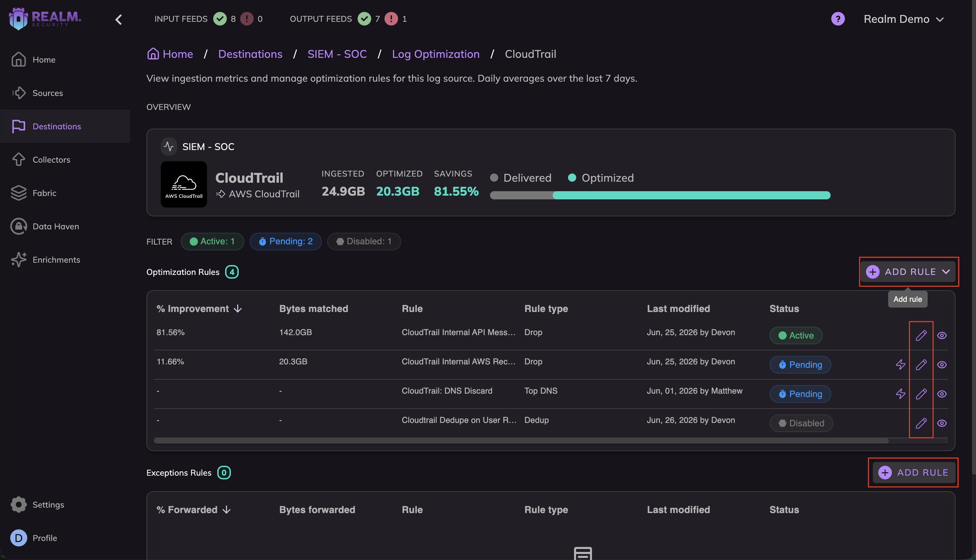Click the Log Optimization breadcrumb link
Viewport: 976px width, 560px height.
tap(435, 54)
